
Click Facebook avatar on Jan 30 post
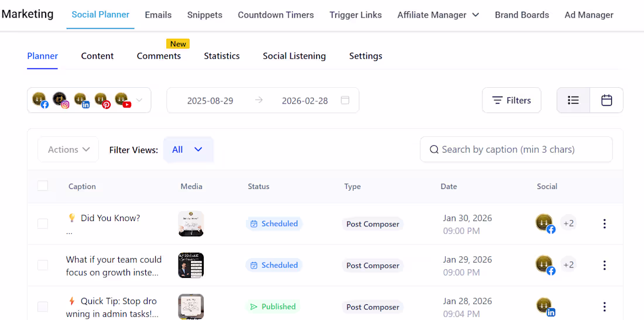(545, 223)
